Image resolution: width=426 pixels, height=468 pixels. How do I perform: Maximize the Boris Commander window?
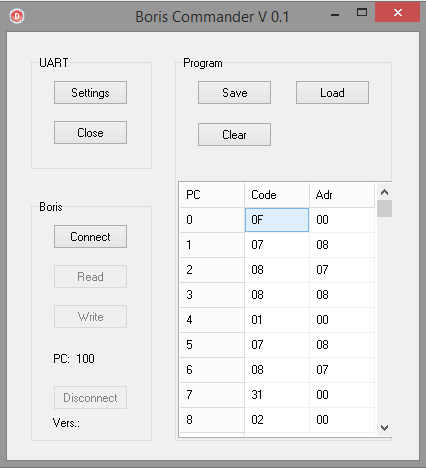click(362, 13)
